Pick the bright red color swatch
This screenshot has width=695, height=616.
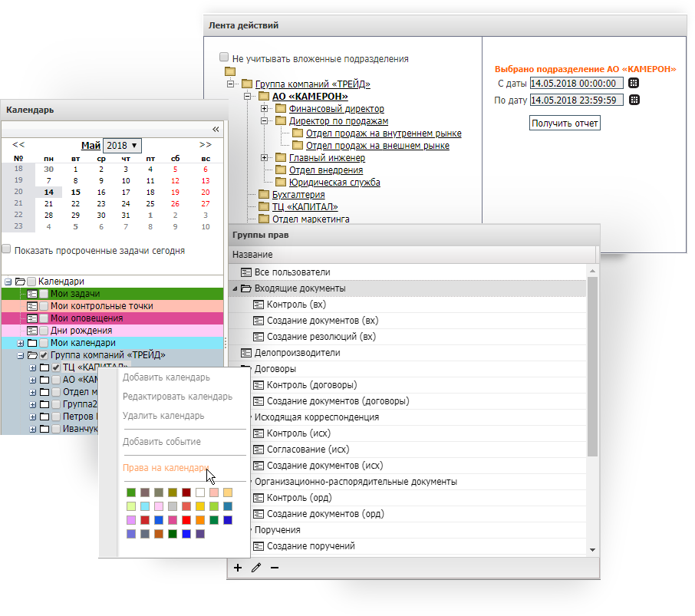pyautogui.click(x=186, y=520)
